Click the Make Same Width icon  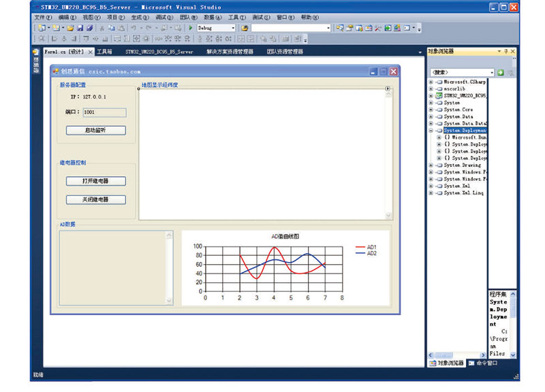pyautogui.click(x=117, y=39)
